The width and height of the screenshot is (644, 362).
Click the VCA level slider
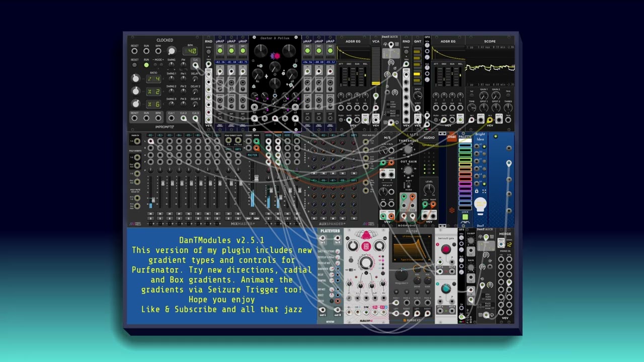[376, 66]
